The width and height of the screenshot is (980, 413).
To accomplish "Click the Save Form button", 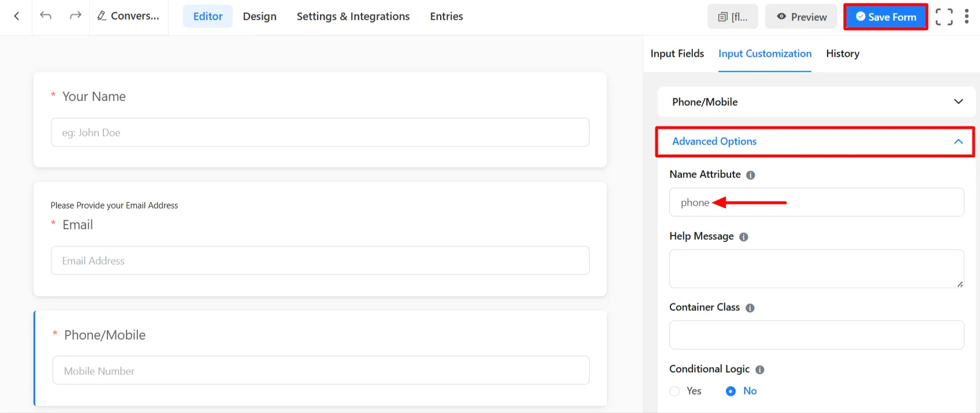I will tap(885, 17).
